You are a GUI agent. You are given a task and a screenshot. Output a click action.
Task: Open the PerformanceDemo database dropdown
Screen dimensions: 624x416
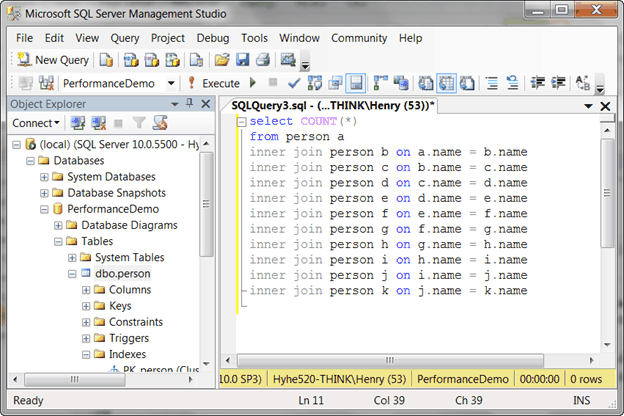coord(171,83)
